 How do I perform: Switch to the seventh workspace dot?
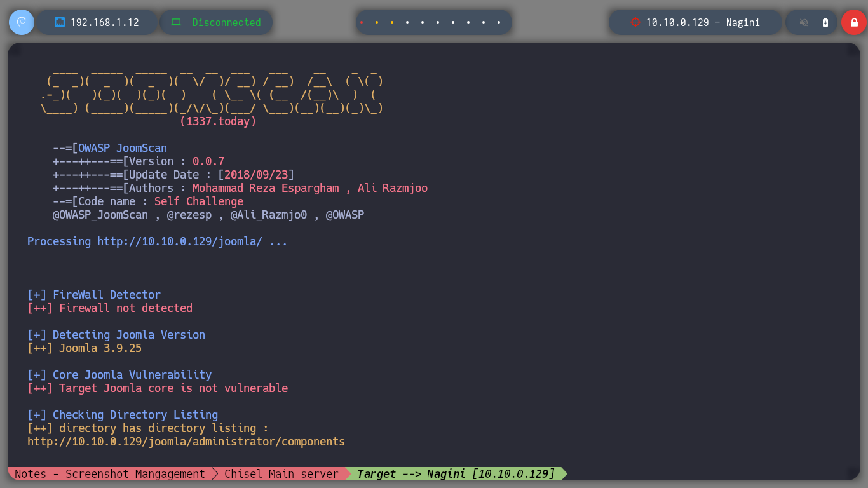tap(453, 22)
